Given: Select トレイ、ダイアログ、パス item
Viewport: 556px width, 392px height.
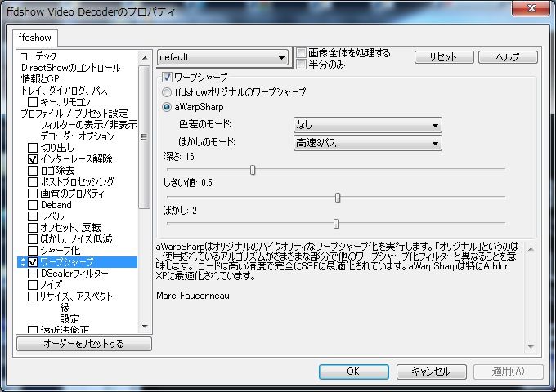Looking at the screenshot, I should pyautogui.click(x=64, y=91).
